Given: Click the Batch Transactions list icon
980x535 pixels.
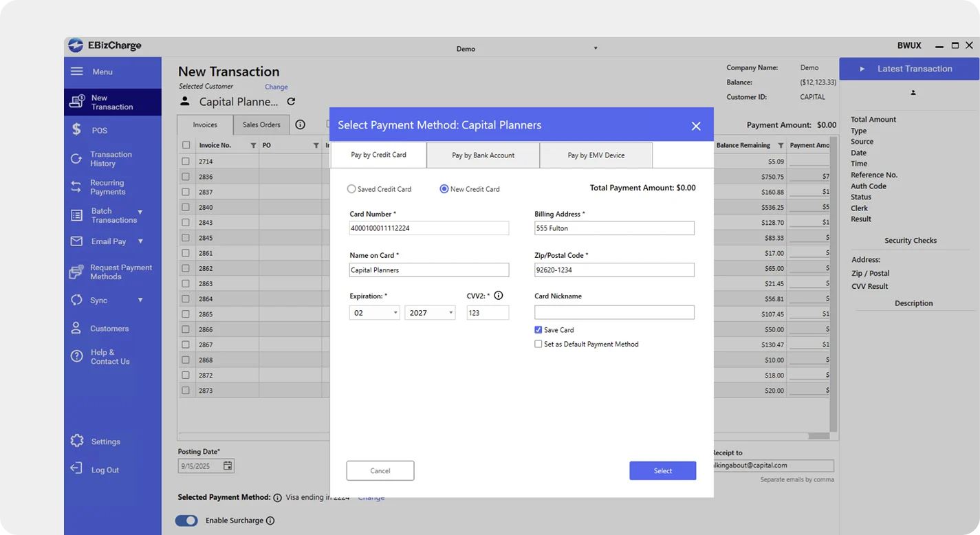Looking at the screenshot, I should pos(76,215).
